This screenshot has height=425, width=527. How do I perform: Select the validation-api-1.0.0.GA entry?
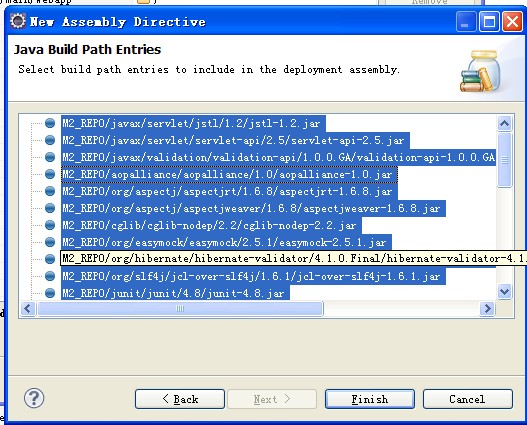(279, 157)
